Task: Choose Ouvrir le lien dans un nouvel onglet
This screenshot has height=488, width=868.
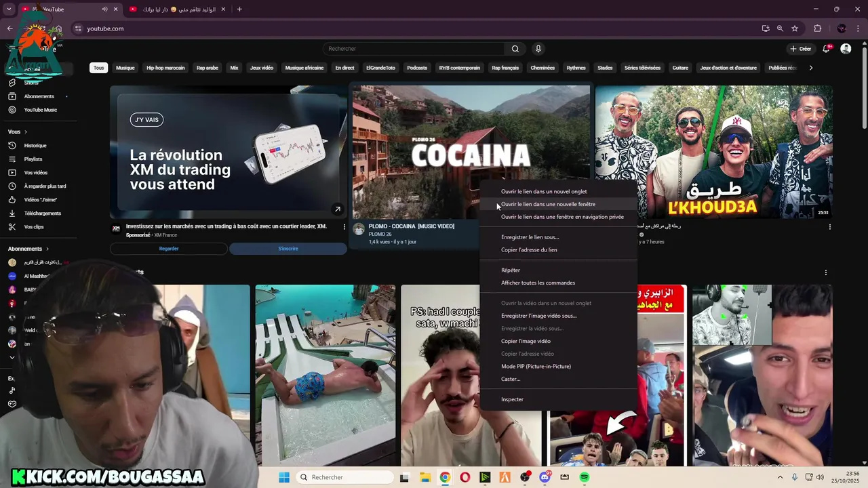Action: click(x=558, y=192)
